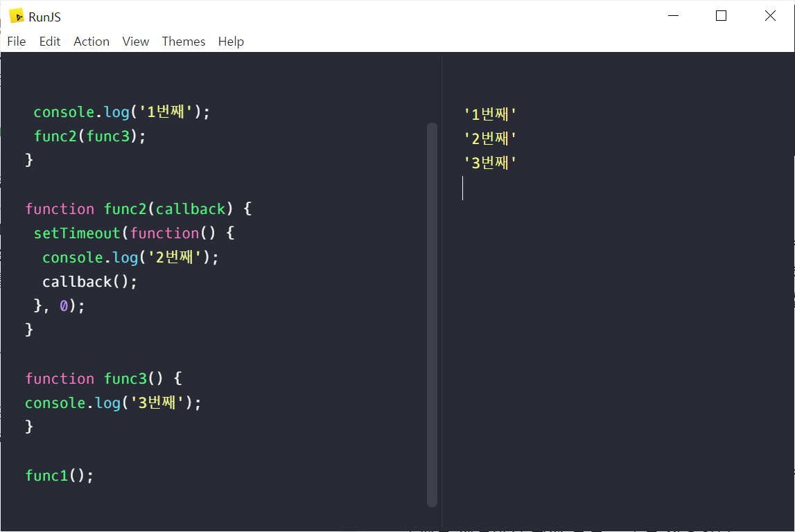Click the line }, 0);

pyautogui.click(x=59, y=305)
